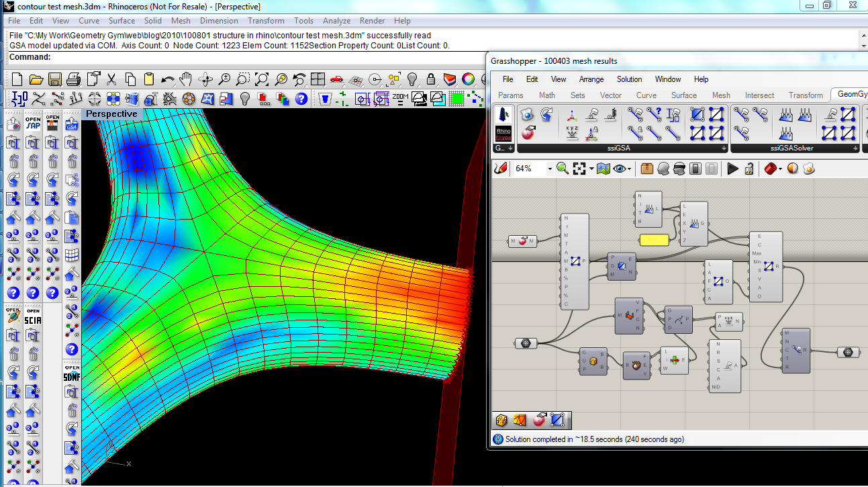Viewport: 868px width, 487px height.
Task: Click the OPEN SCIA icon
Action: pos(33,315)
